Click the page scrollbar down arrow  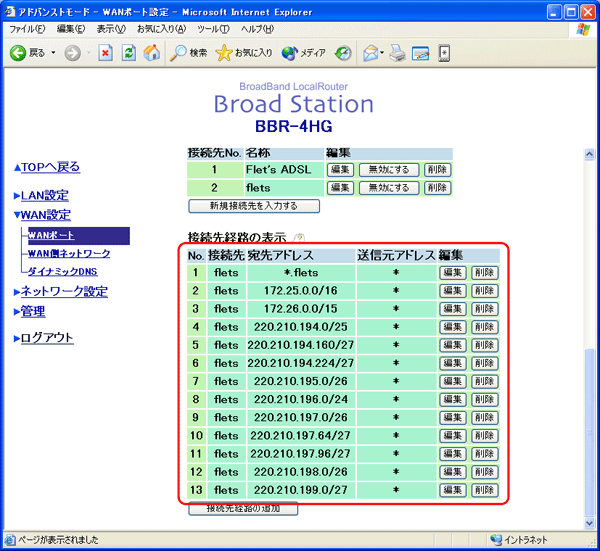tap(589, 523)
